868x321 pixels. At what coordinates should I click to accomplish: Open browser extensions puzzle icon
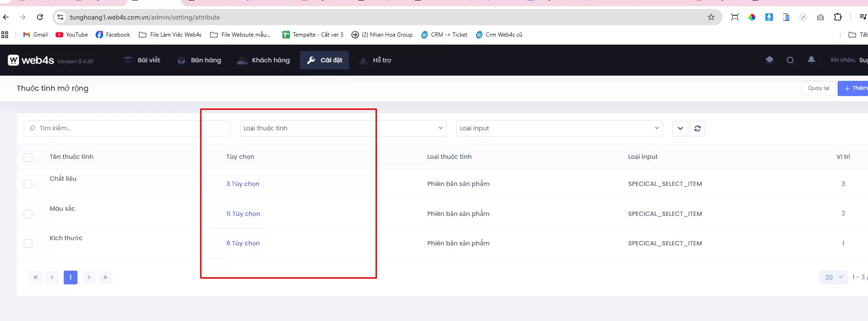[x=838, y=17]
